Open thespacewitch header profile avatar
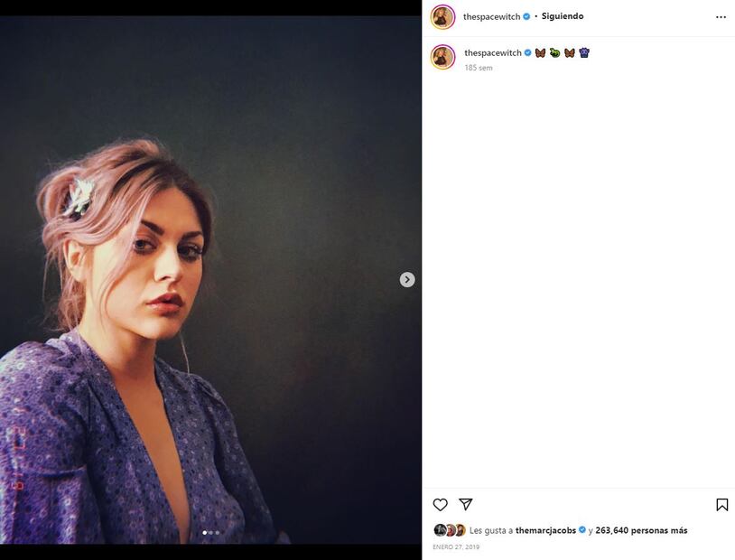This screenshot has width=735, height=560. click(x=442, y=17)
